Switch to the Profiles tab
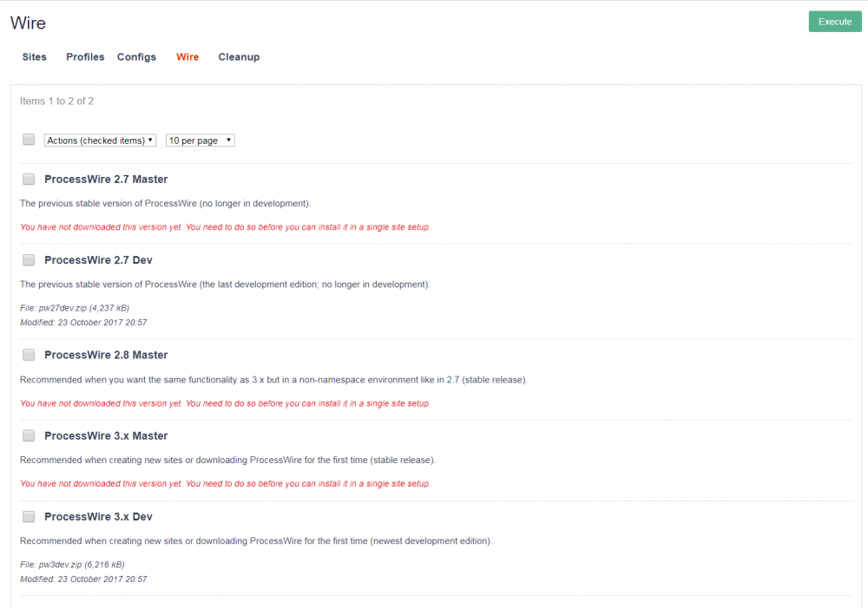 pyautogui.click(x=85, y=57)
